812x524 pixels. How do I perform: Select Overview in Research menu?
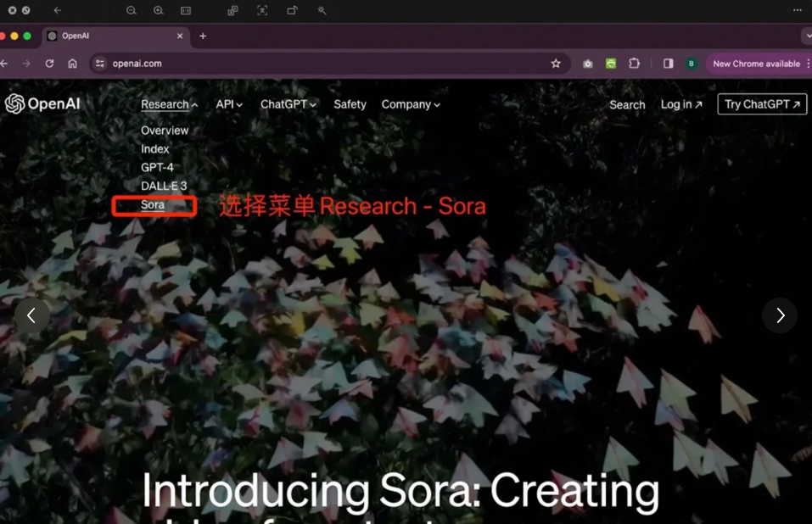coord(165,131)
